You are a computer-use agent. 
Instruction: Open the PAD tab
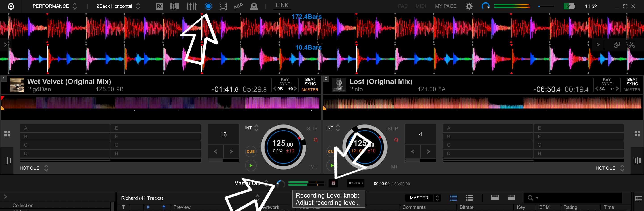coord(402,6)
